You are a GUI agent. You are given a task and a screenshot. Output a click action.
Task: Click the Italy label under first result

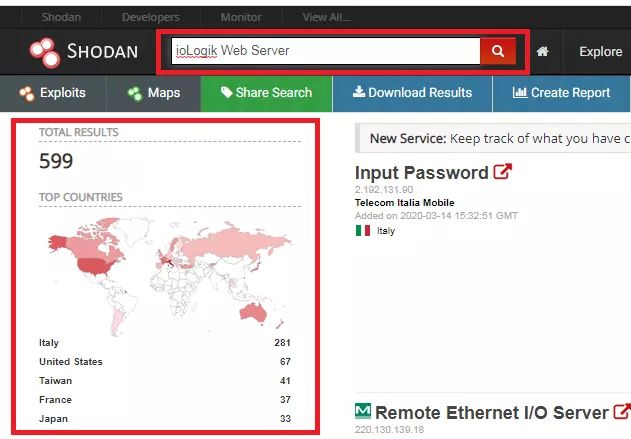pos(386,231)
